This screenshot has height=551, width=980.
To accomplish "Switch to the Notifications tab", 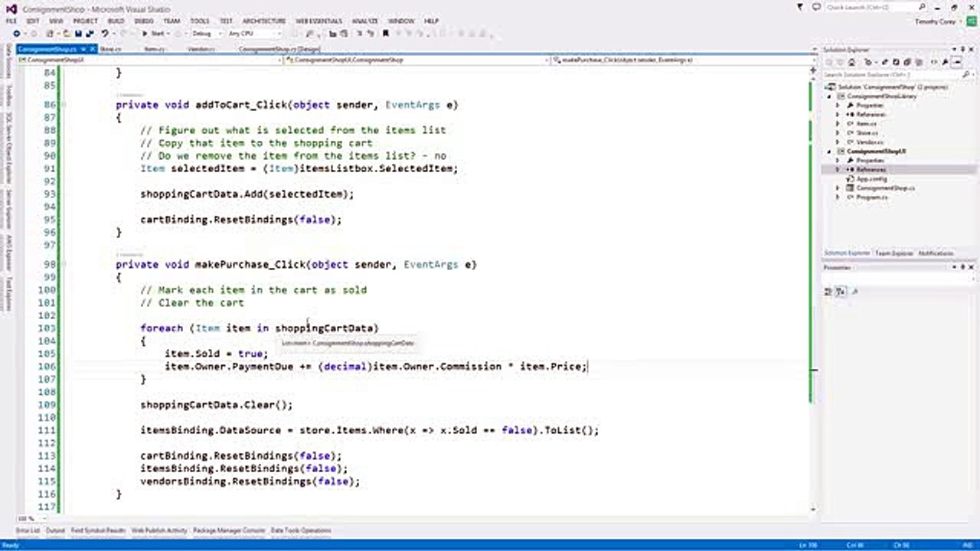I will [x=936, y=253].
